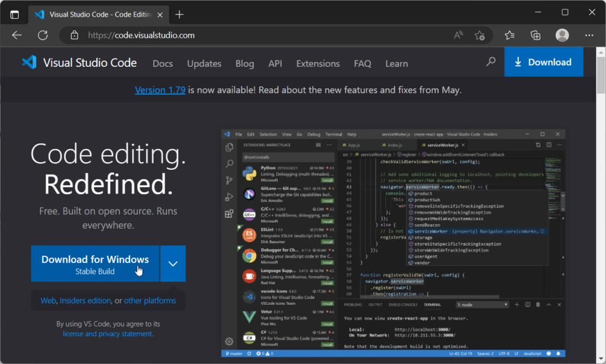This screenshot has height=364, width=606.
Task: Click the scrollbar up arrow
Action: (601, 51)
